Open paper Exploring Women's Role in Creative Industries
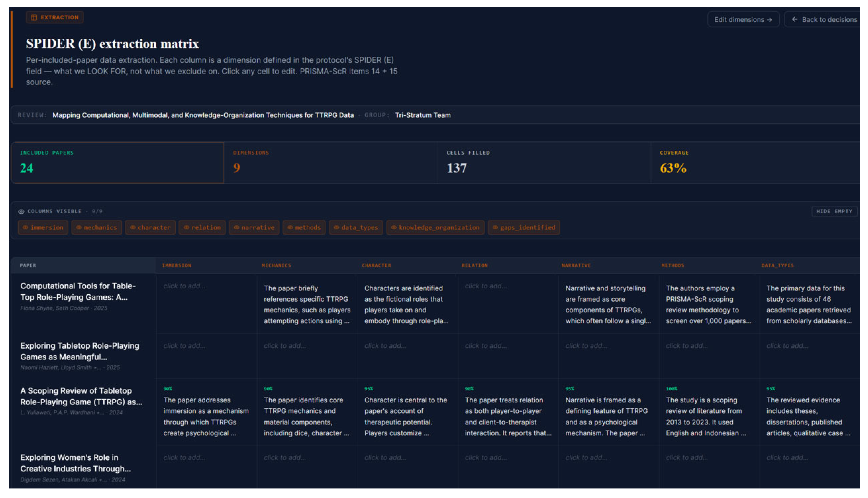The image size is (868, 498). [75, 463]
